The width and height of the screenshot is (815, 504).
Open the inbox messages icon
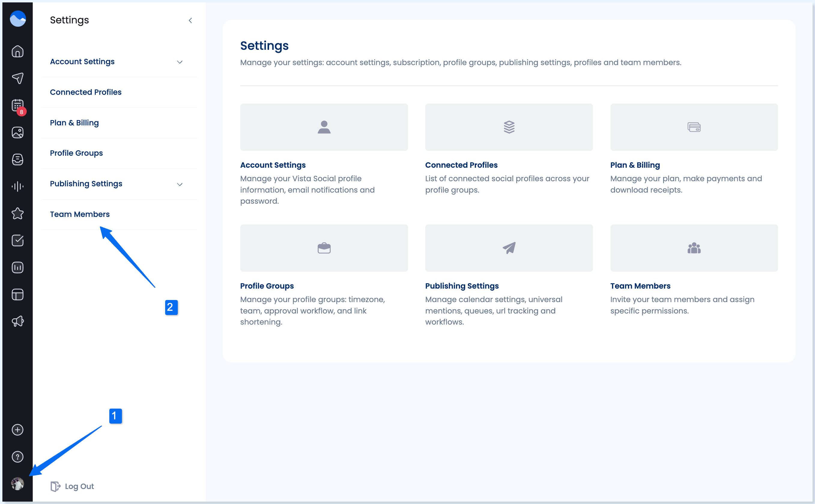point(18,160)
